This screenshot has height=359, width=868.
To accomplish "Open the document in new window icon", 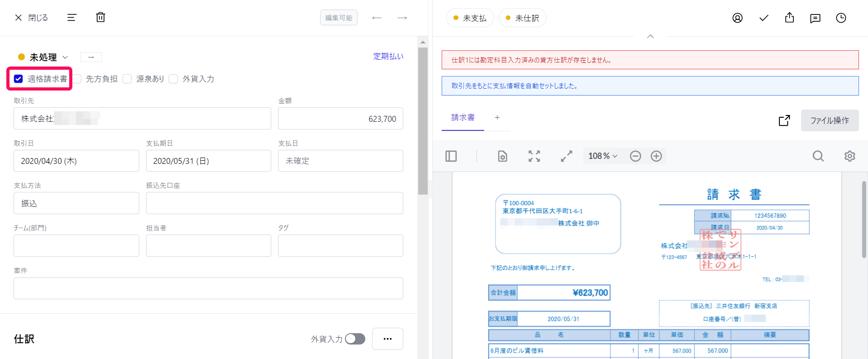I will tap(784, 120).
